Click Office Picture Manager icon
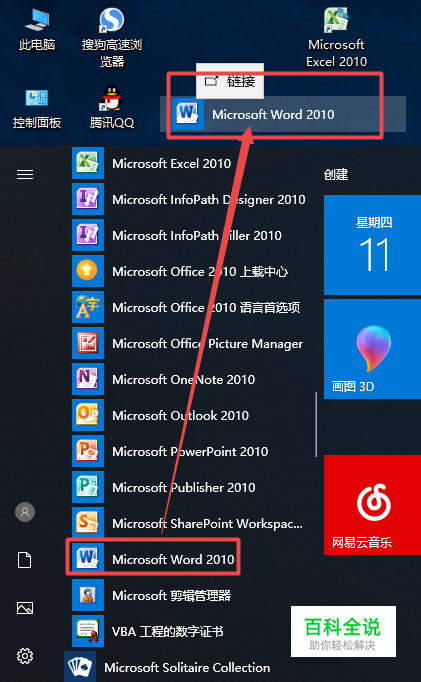The image size is (421, 682). pos(88,343)
